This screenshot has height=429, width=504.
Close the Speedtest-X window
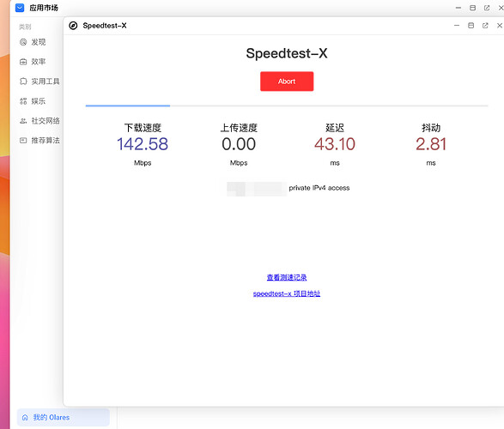[x=500, y=26]
